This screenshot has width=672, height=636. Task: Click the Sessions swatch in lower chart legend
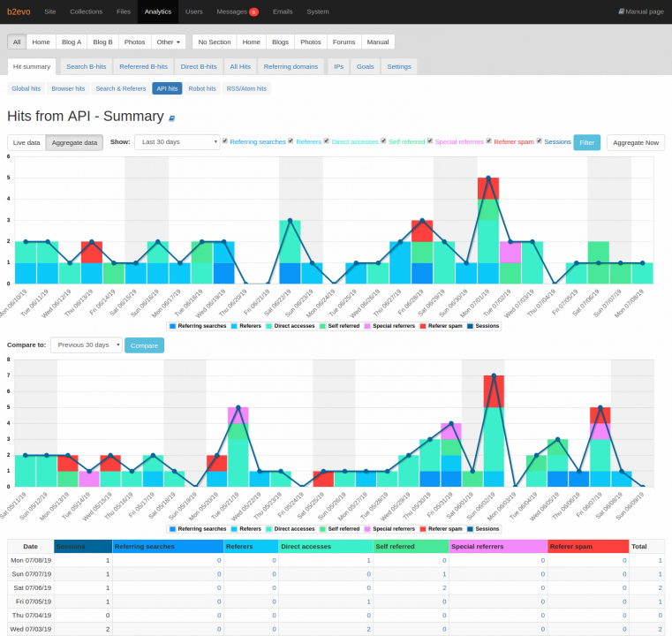(x=470, y=529)
